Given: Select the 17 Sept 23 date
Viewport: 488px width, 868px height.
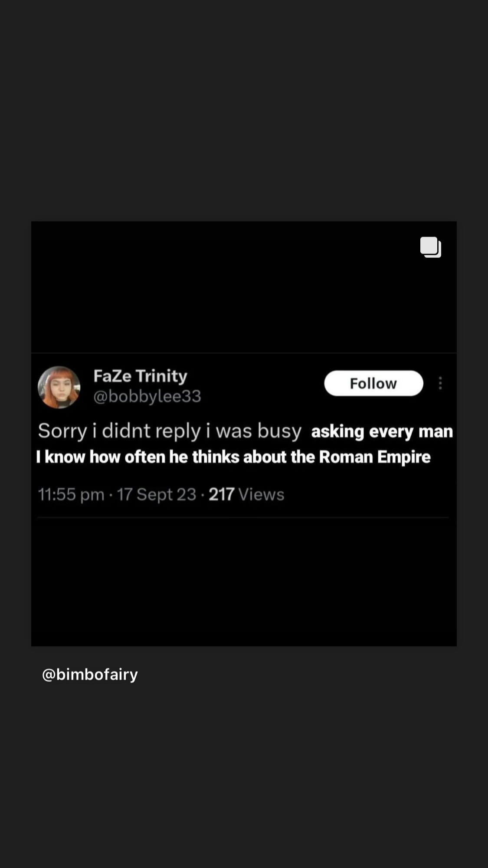Looking at the screenshot, I should coord(157,494).
